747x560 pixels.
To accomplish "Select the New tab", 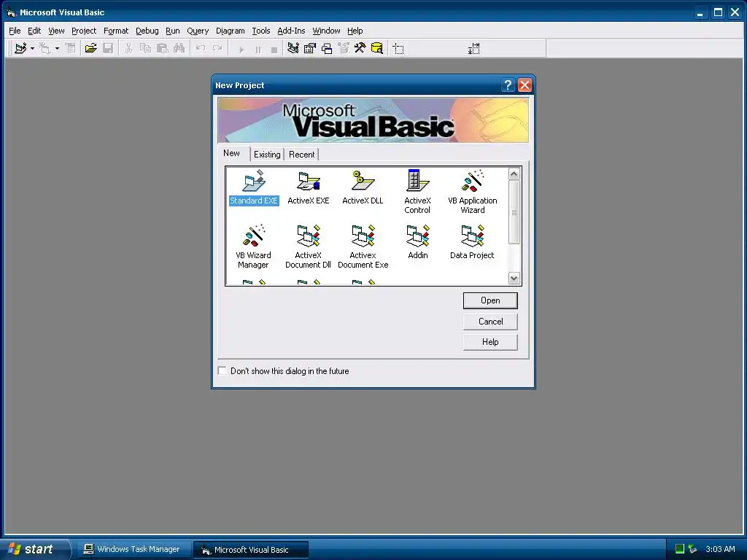I will coord(231,153).
